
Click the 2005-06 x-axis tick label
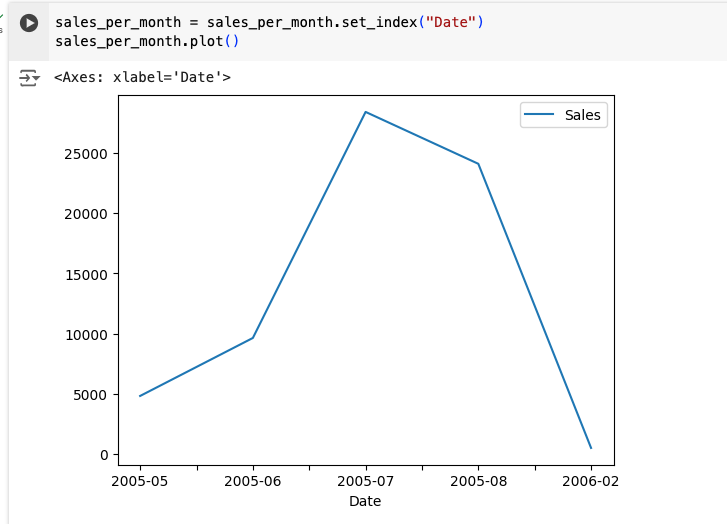(x=253, y=480)
